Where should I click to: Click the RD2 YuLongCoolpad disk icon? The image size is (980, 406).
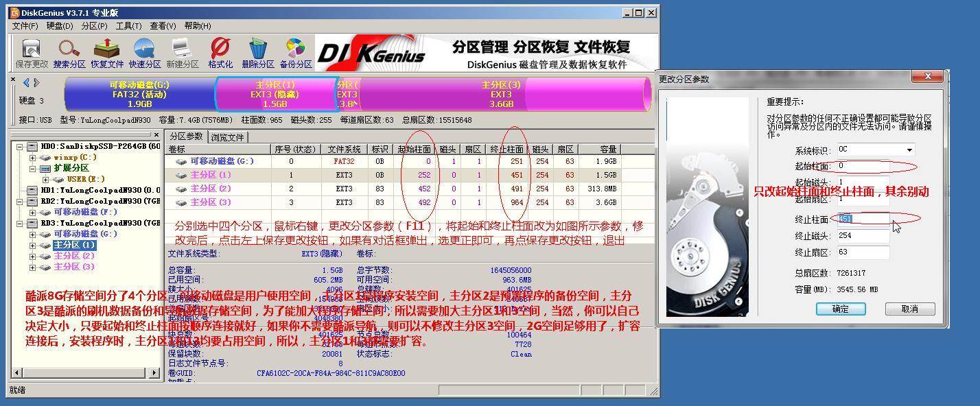click(x=32, y=201)
